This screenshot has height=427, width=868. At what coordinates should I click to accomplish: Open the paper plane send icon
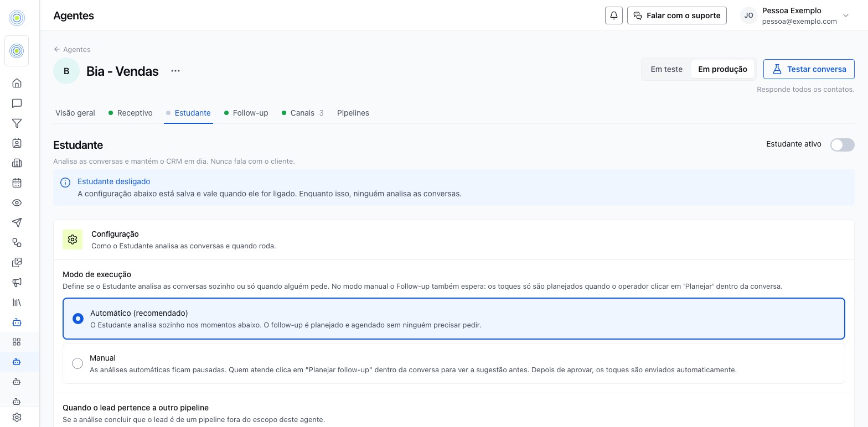[x=17, y=223]
